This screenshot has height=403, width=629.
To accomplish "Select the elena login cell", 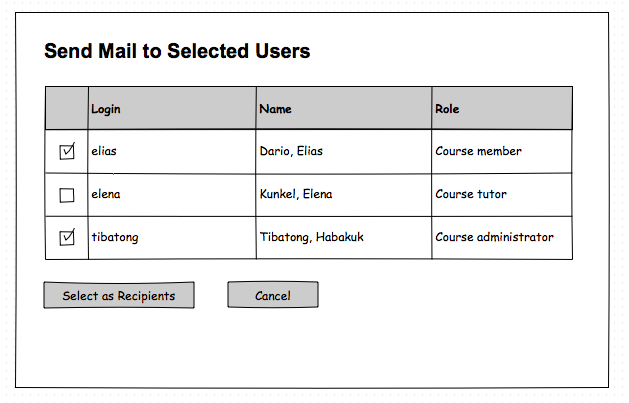I will coord(106,194).
